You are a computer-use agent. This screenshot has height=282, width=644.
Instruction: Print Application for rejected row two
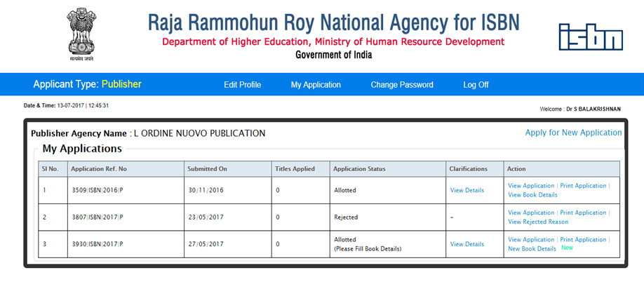point(583,213)
